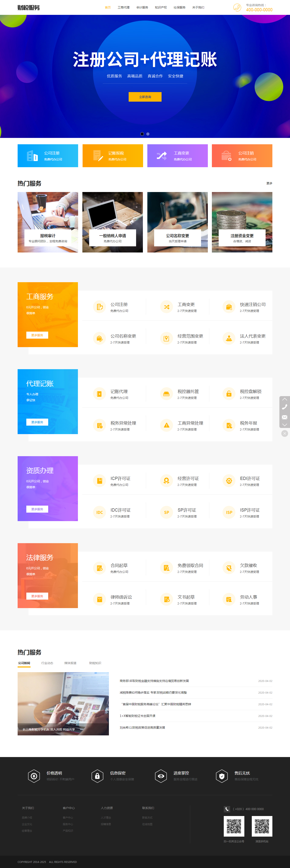The width and height of the screenshot is (290, 868).
Task: Click the phone icon in floating sidebar
Action: pos(284,407)
